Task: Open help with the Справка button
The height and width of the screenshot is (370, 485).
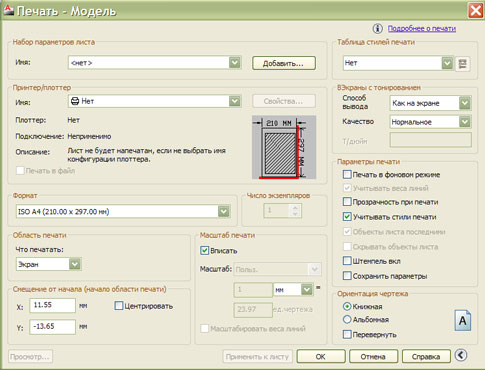Action: 426,356
